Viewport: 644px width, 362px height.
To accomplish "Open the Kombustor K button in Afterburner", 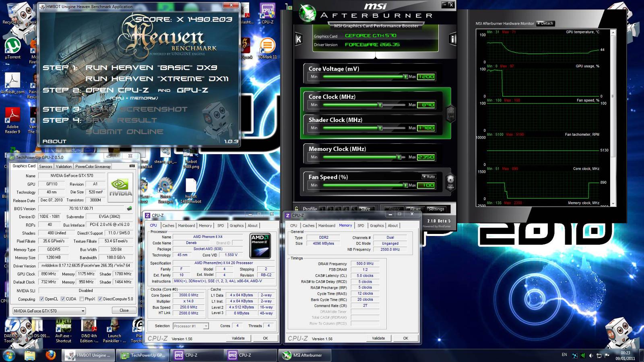I will (298, 39).
